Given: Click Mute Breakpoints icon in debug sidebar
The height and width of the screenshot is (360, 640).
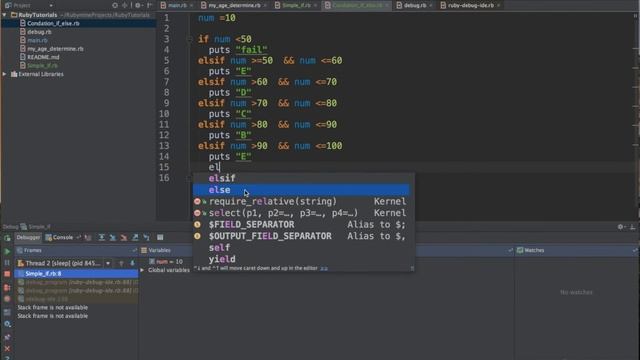Looking at the screenshot, I should pos(7,299).
